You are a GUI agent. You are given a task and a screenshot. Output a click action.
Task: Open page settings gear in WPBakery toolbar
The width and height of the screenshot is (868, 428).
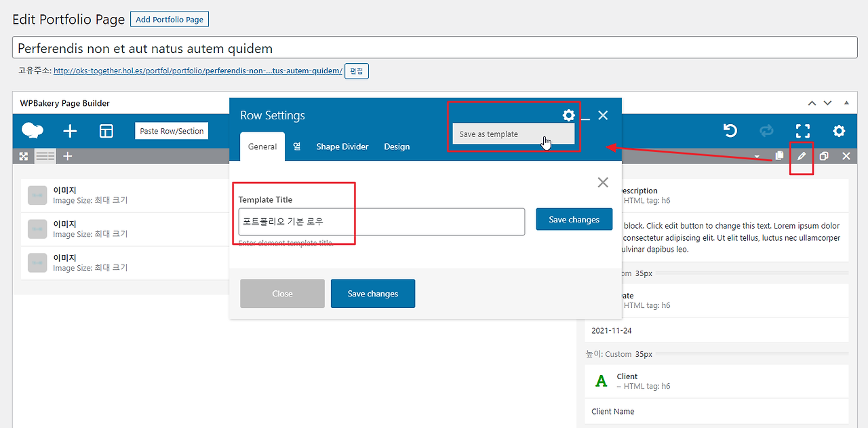point(839,131)
